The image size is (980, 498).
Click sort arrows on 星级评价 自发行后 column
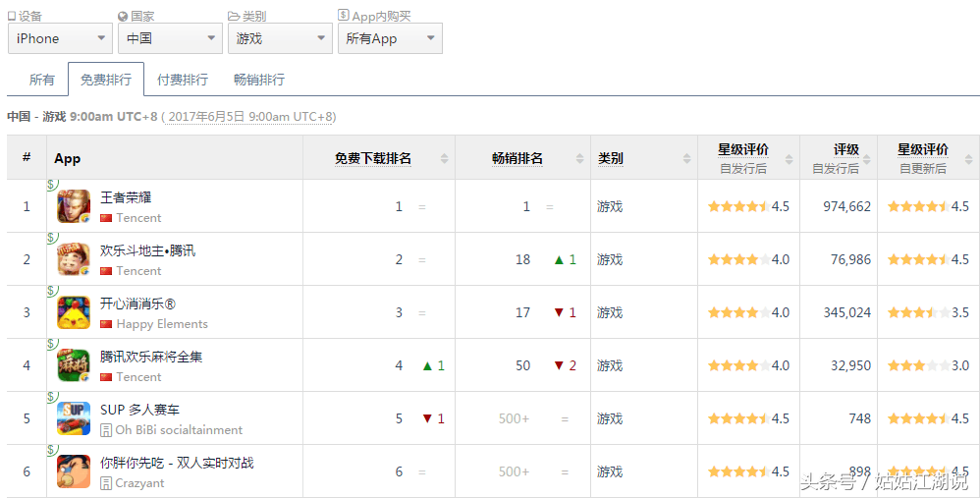point(789,159)
